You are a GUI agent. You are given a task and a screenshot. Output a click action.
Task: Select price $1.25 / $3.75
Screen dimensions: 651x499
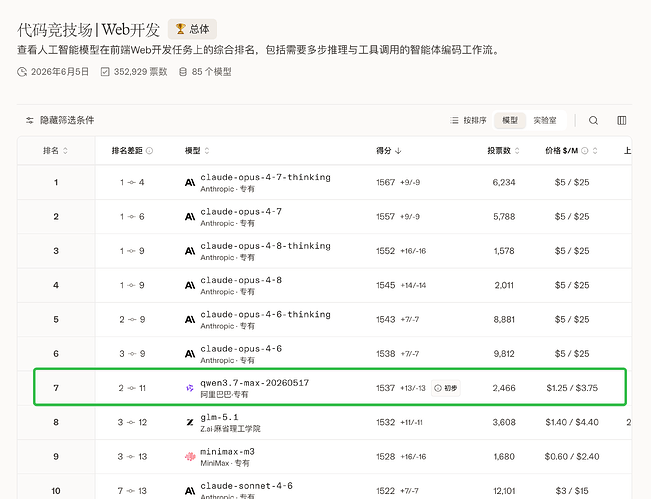pos(572,388)
